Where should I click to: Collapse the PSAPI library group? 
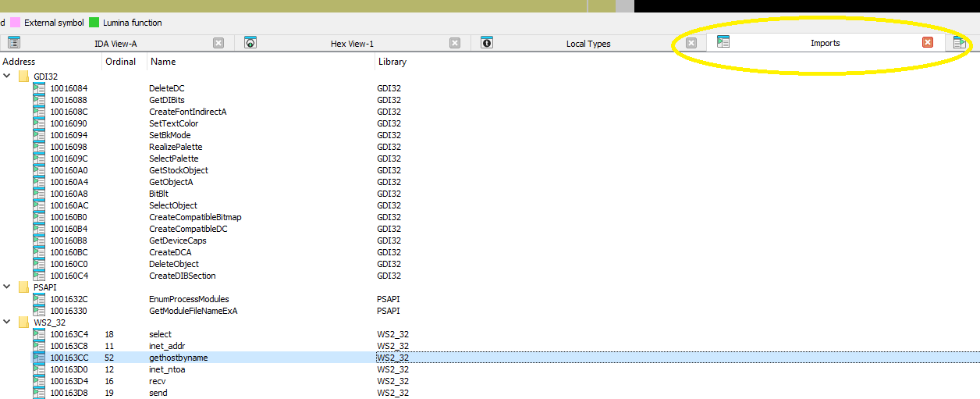coord(8,287)
